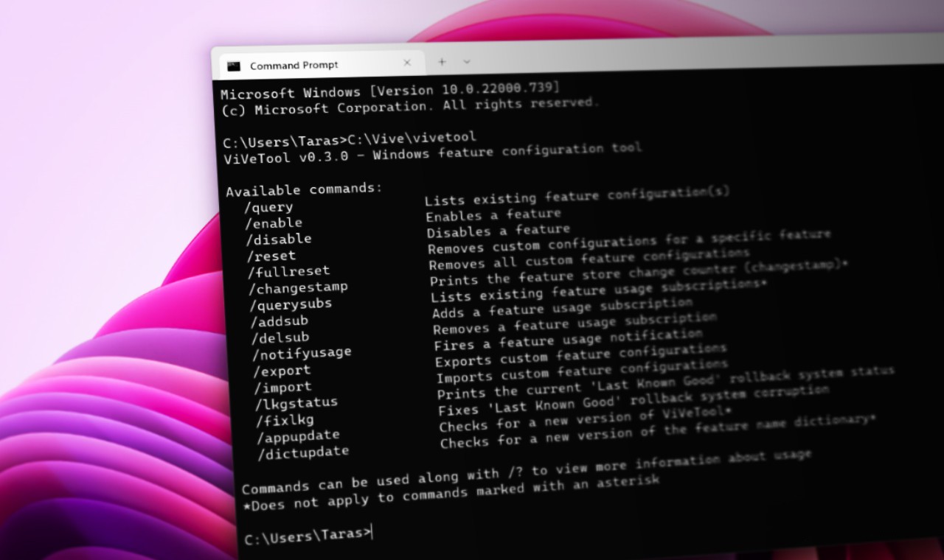The image size is (944, 560).
Task: Click the '/export' command text
Action: click(x=282, y=371)
